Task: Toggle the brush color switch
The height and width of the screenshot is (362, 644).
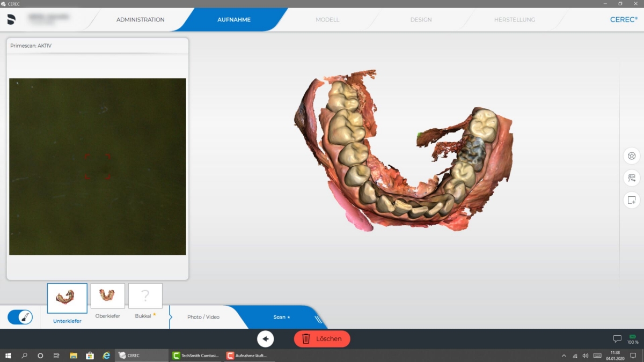Action: coord(20,317)
